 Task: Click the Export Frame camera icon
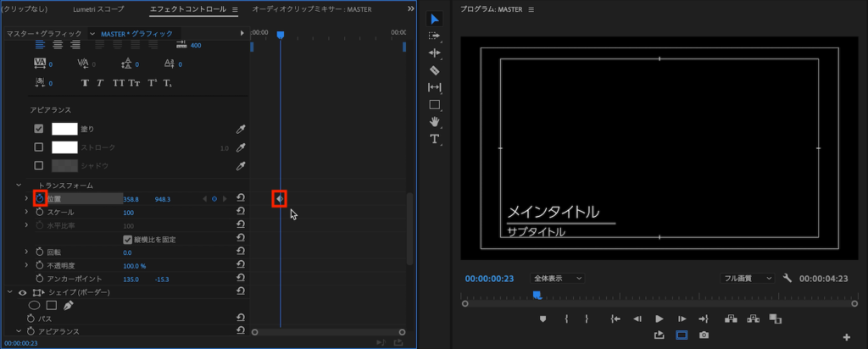pyautogui.click(x=704, y=335)
